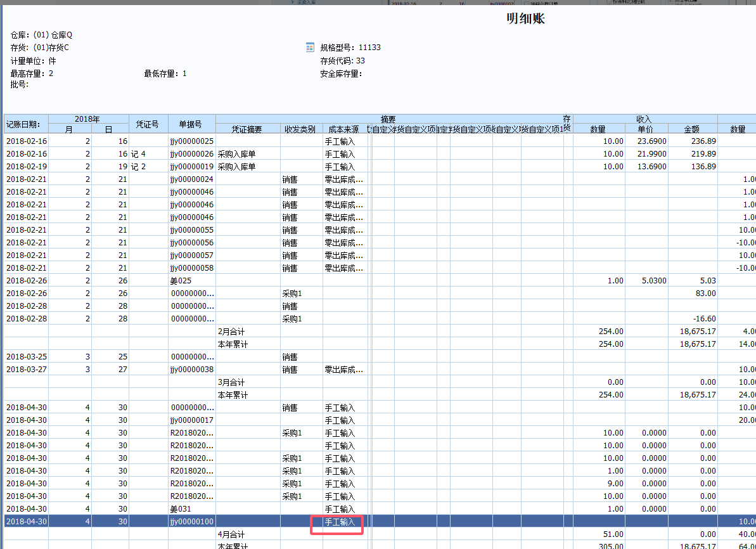Click the 3月合计 subtotal row label

click(231, 382)
